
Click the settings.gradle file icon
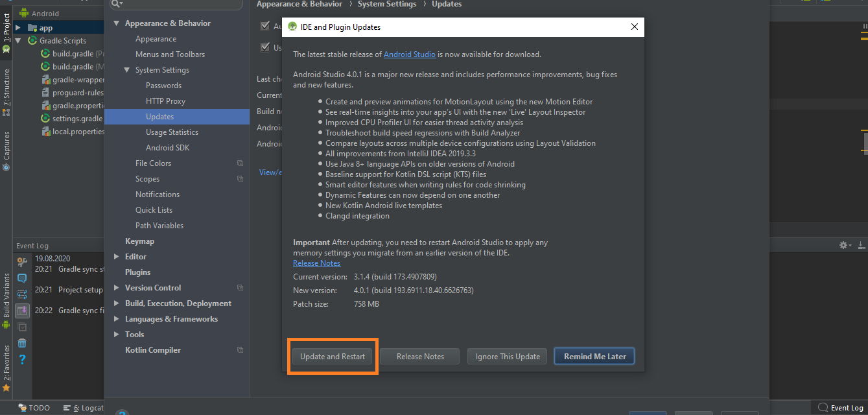[x=45, y=119]
